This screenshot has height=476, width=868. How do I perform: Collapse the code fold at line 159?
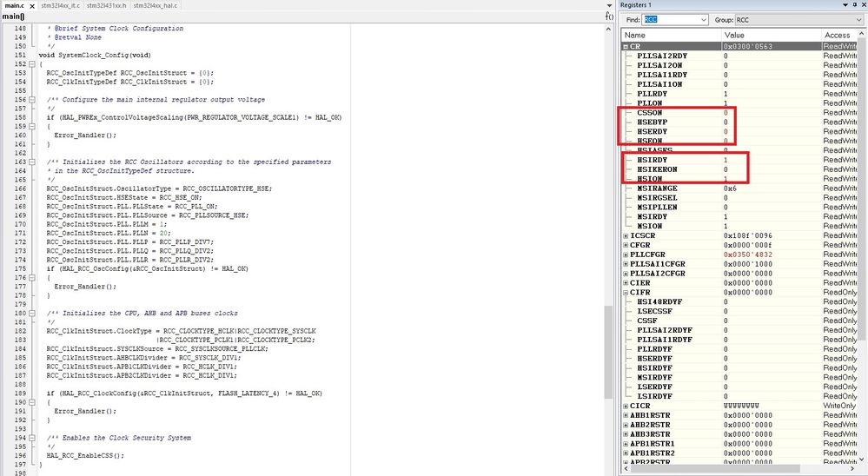(33, 126)
